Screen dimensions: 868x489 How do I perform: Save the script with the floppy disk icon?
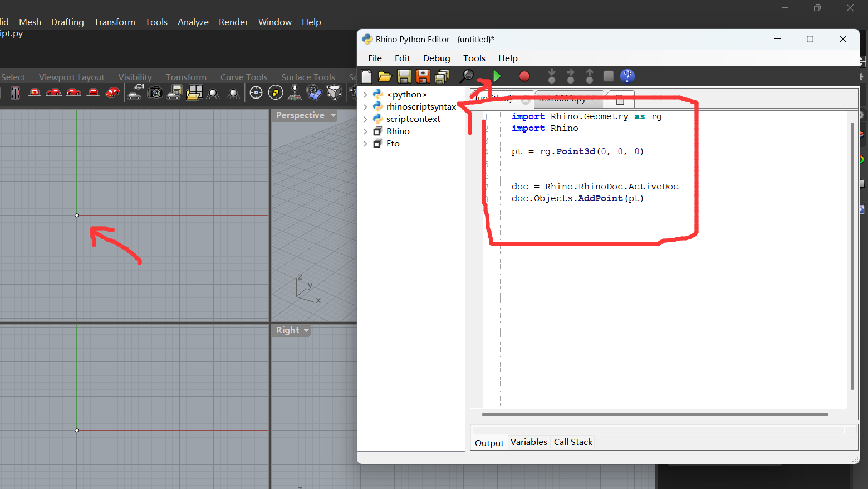tap(404, 76)
